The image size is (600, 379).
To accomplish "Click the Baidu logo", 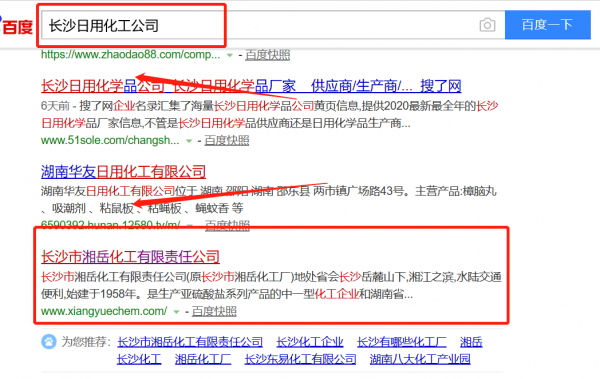I will pos(16,26).
